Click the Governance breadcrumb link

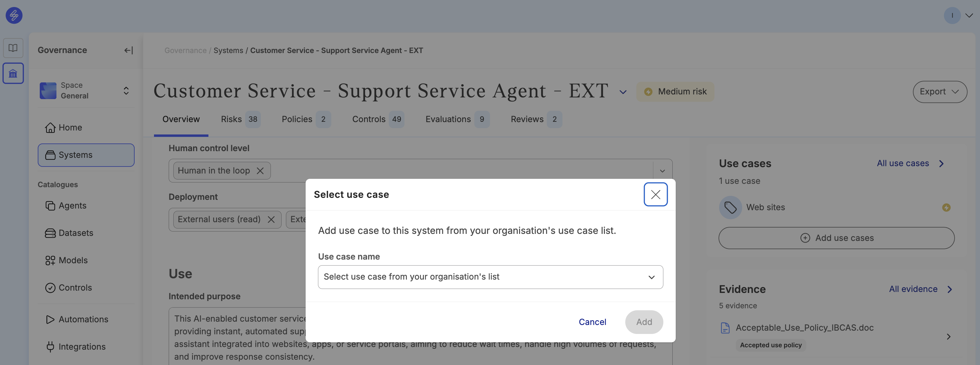click(x=185, y=50)
